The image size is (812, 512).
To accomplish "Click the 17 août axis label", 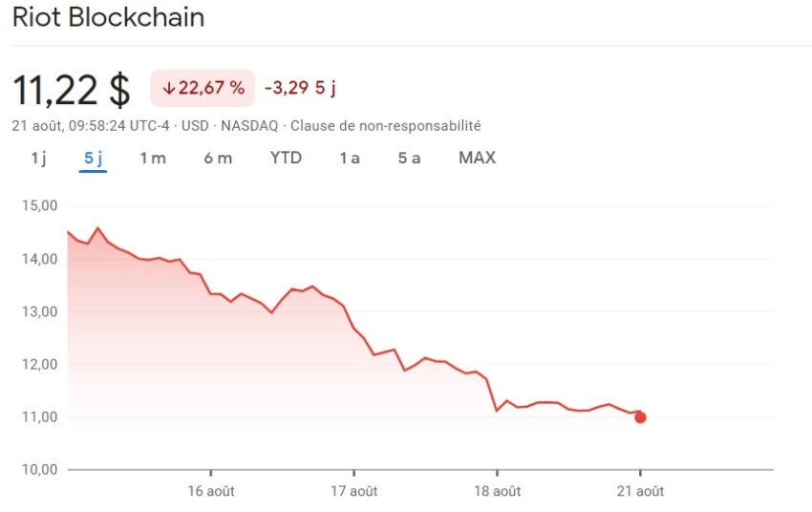I will 354,491.
